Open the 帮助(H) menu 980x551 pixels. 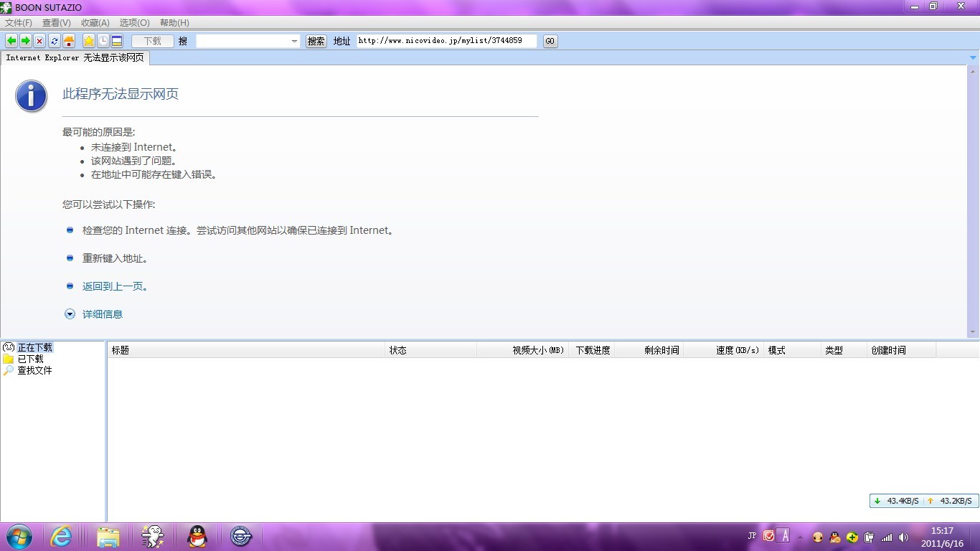tap(174, 23)
